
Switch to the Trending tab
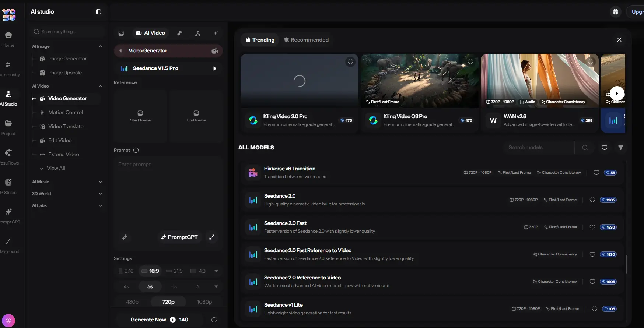point(260,40)
